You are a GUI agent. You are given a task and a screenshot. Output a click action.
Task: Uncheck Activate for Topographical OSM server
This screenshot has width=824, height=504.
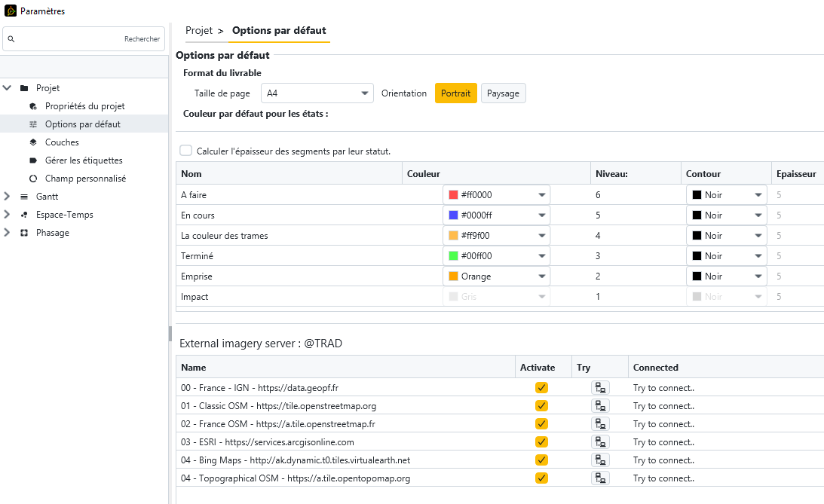(x=541, y=478)
